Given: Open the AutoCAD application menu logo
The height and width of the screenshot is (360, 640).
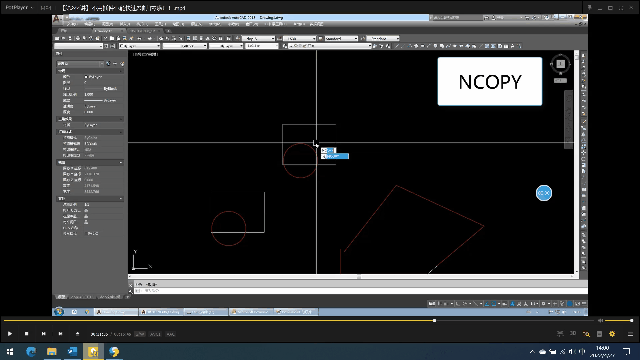Looking at the screenshot, I should (58, 18).
